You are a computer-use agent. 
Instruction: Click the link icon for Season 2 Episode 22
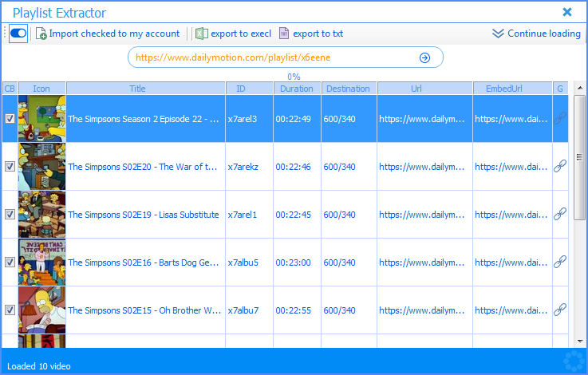click(560, 118)
